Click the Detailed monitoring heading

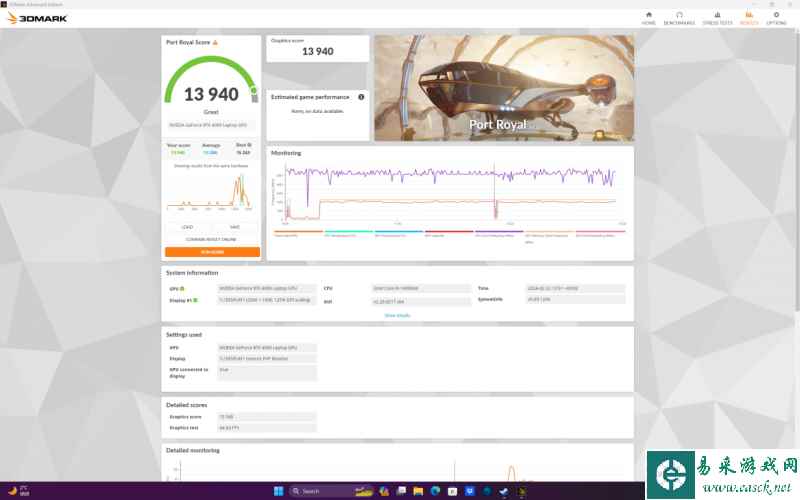193,451
